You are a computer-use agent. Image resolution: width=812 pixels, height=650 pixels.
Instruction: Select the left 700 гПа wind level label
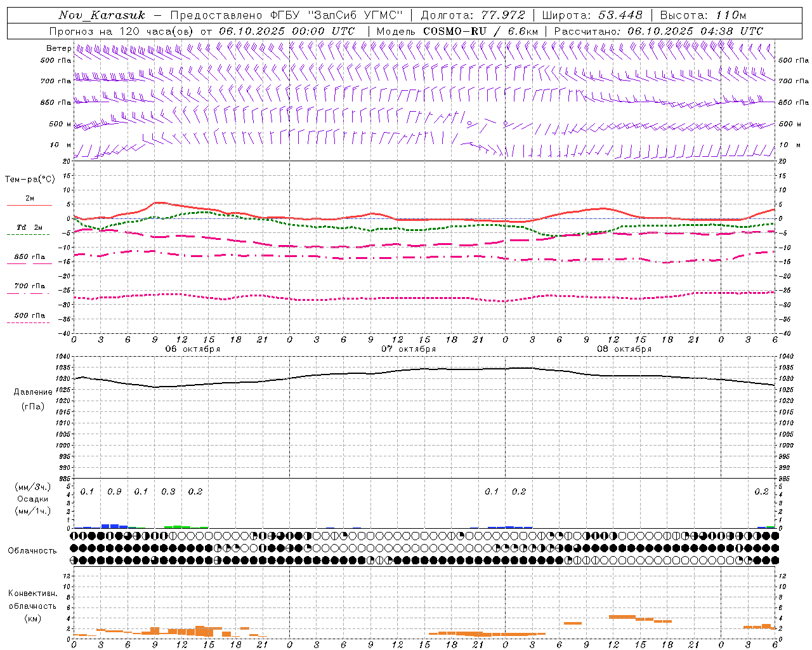tap(56, 81)
